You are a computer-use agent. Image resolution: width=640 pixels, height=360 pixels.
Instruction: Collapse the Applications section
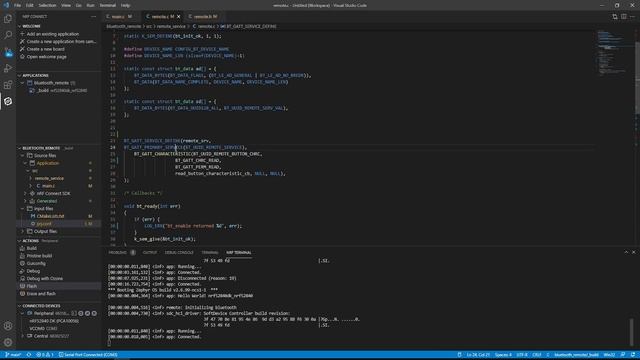(19, 76)
